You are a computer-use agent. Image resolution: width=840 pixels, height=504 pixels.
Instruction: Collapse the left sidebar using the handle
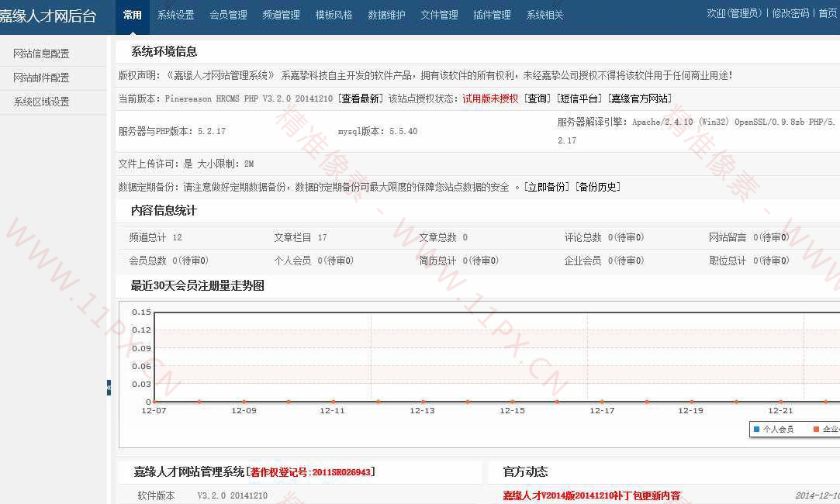pyautogui.click(x=109, y=387)
